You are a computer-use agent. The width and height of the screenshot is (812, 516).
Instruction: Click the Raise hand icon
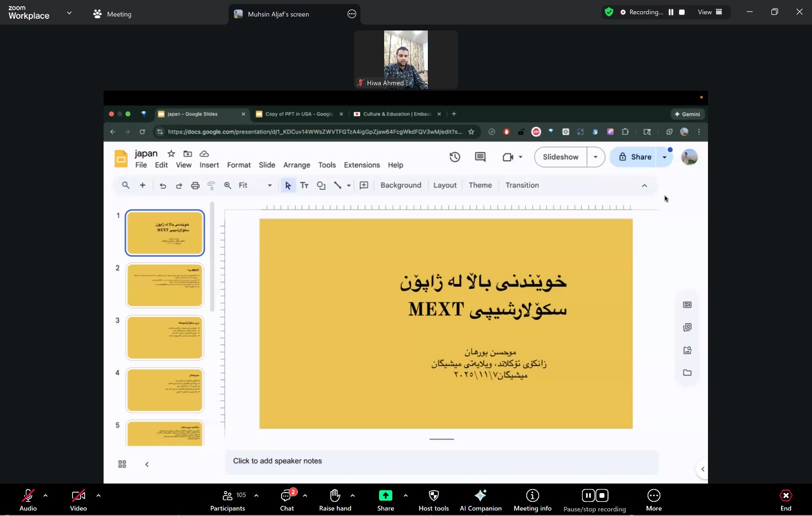click(x=334, y=496)
